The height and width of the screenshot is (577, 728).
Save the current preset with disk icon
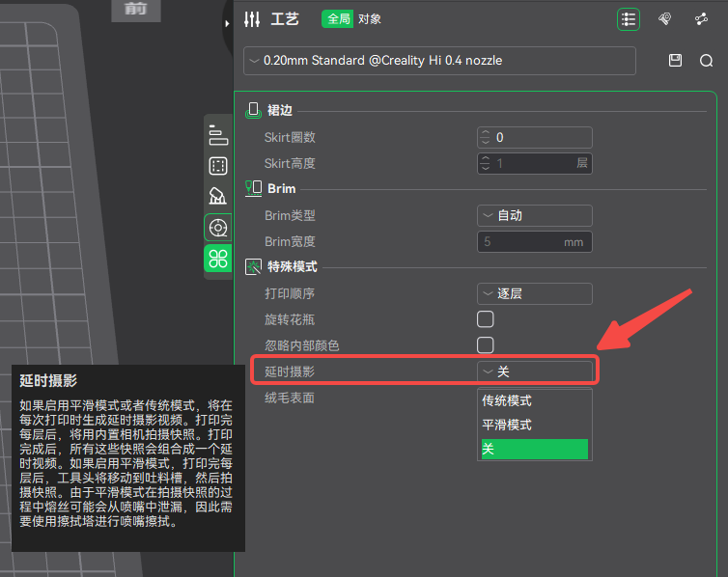click(675, 60)
